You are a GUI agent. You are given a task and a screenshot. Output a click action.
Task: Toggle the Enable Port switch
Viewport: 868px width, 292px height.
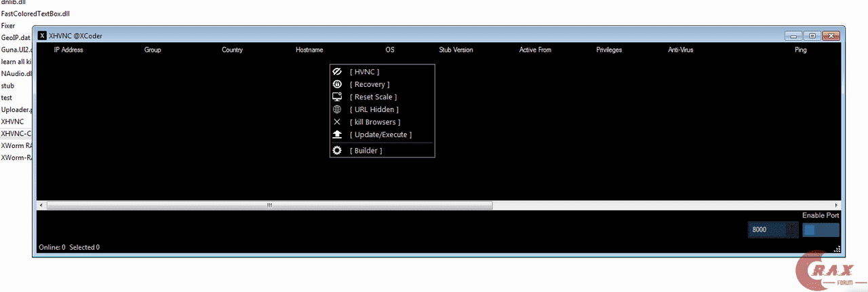(821, 230)
